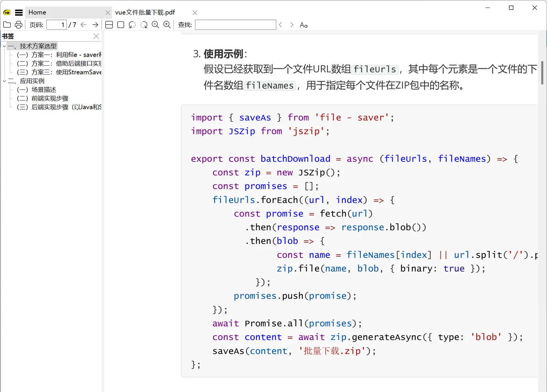This screenshot has height=392, width=547.
Task: Click generateAsync in the code
Action: (387, 337)
